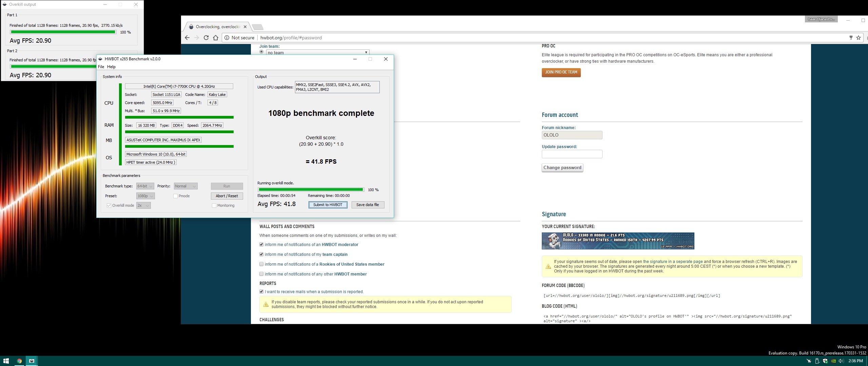Screen dimensions: 868x366
Task: Click the Core speed 5095.0 MHz value
Action: click(x=162, y=103)
